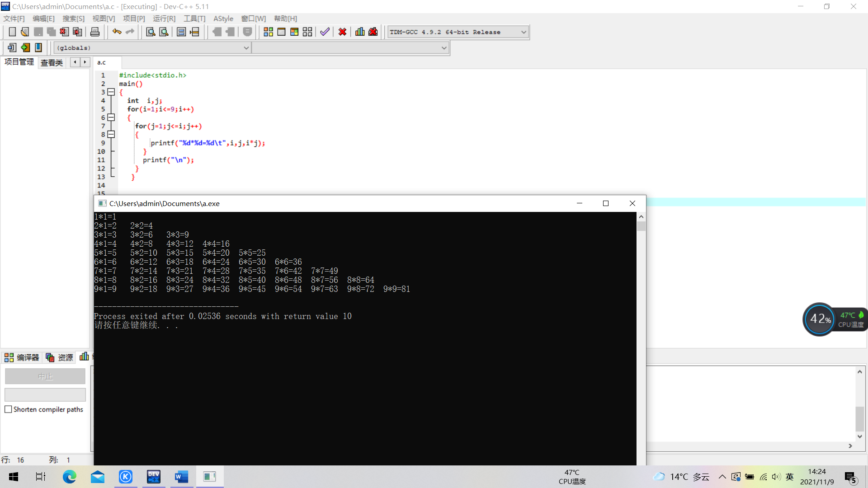868x488 pixels.
Task: Collapse the fold marker at line 6
Action: [x=111, y=117]
